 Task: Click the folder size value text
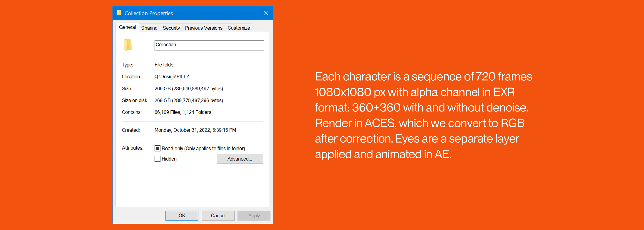[x=189, y=89]
